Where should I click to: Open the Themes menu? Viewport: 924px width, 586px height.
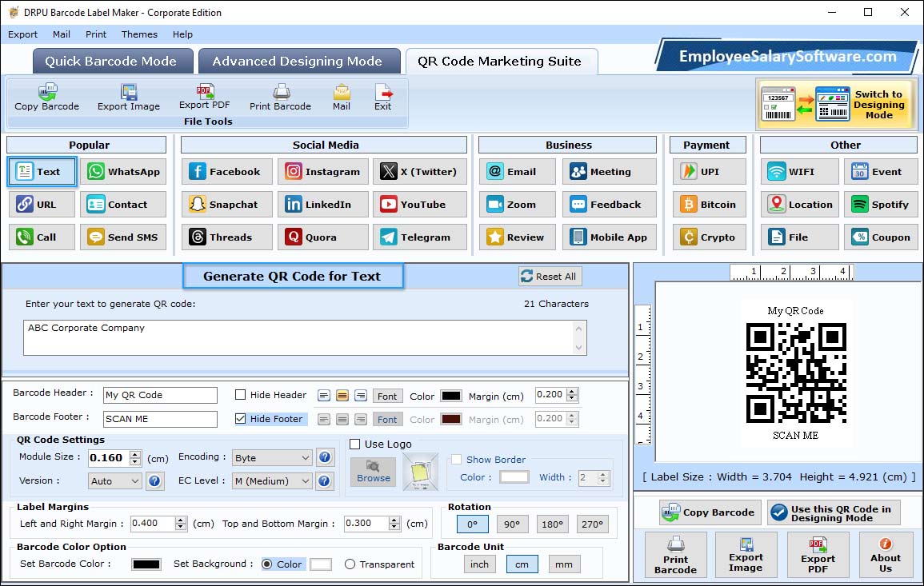[139, 34]
